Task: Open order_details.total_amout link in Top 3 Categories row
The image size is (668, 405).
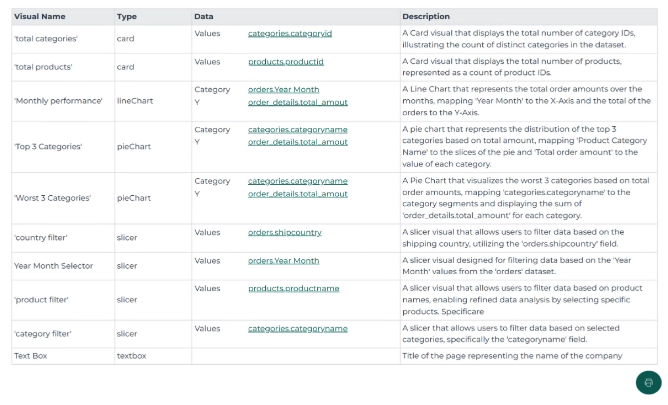Action: [x=298, y=142]
